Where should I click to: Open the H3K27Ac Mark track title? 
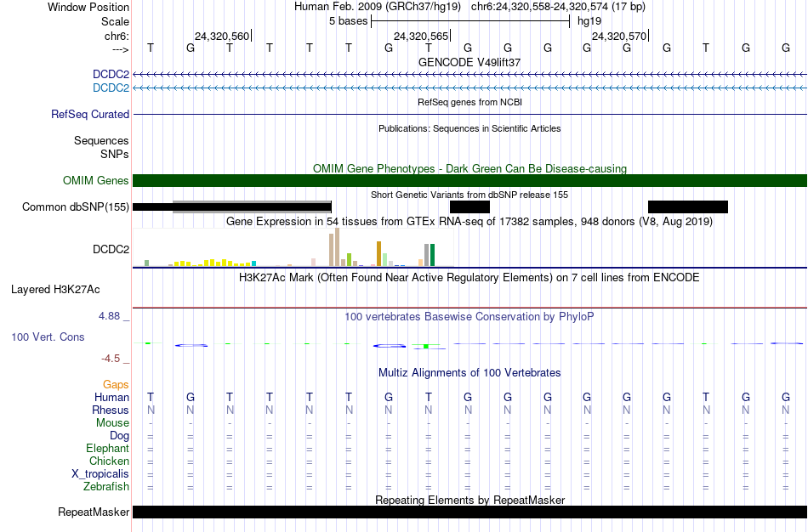point(469,278)
